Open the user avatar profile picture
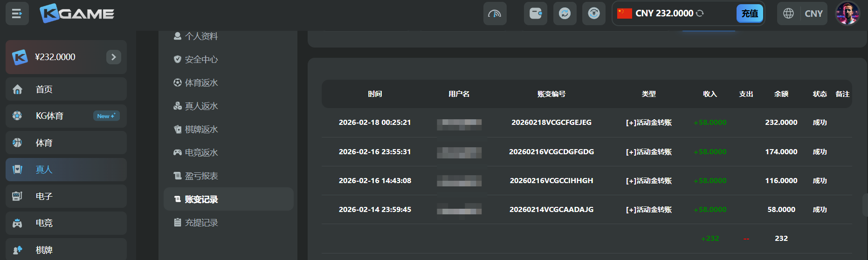Viewport: 868px width, 260px height. [847, 14]
